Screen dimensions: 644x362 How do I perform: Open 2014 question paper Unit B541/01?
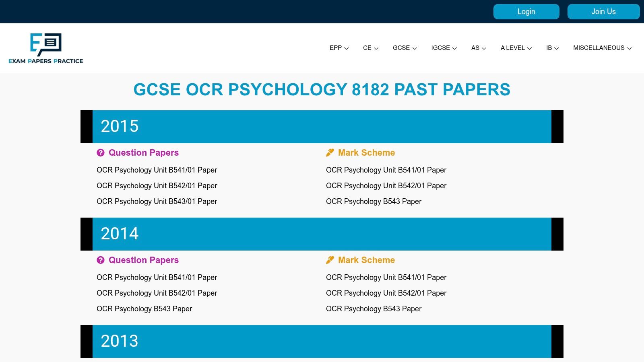(157, 278)
